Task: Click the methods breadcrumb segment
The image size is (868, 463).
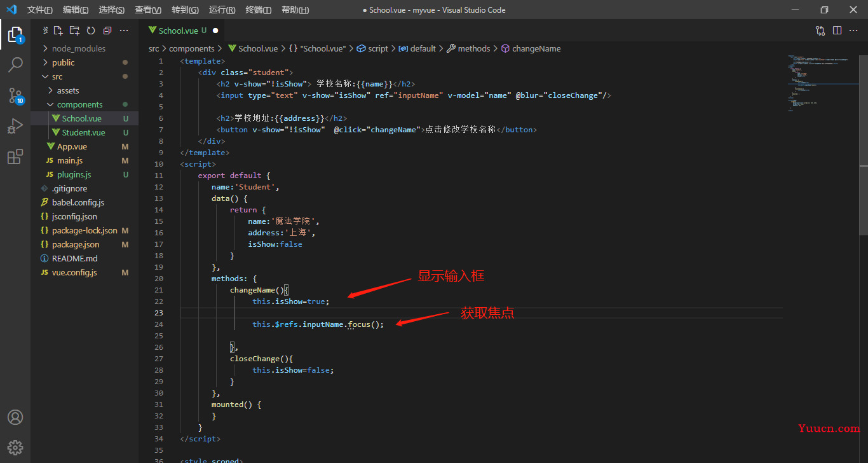Action: (469, 48)
